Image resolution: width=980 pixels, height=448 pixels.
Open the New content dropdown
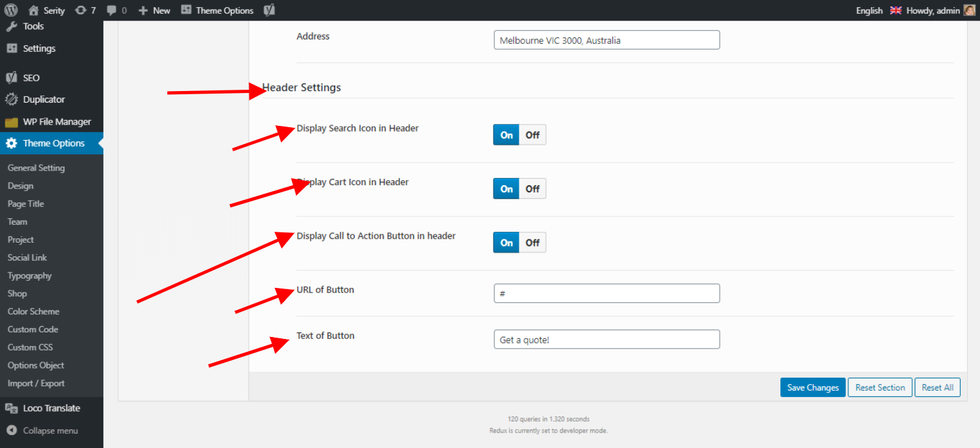154,10
